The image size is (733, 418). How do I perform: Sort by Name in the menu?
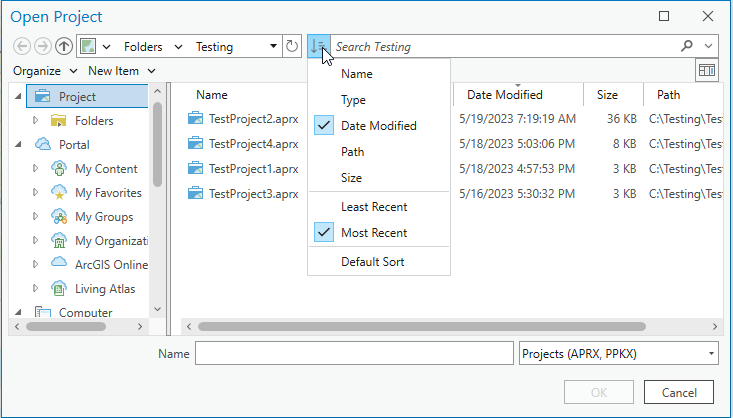357,74
